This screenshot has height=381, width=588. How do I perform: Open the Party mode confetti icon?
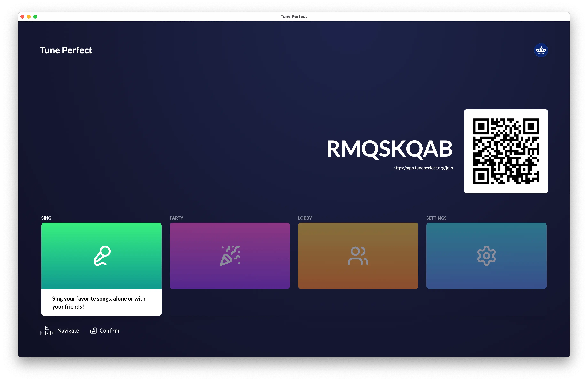(x=230, y=256)
